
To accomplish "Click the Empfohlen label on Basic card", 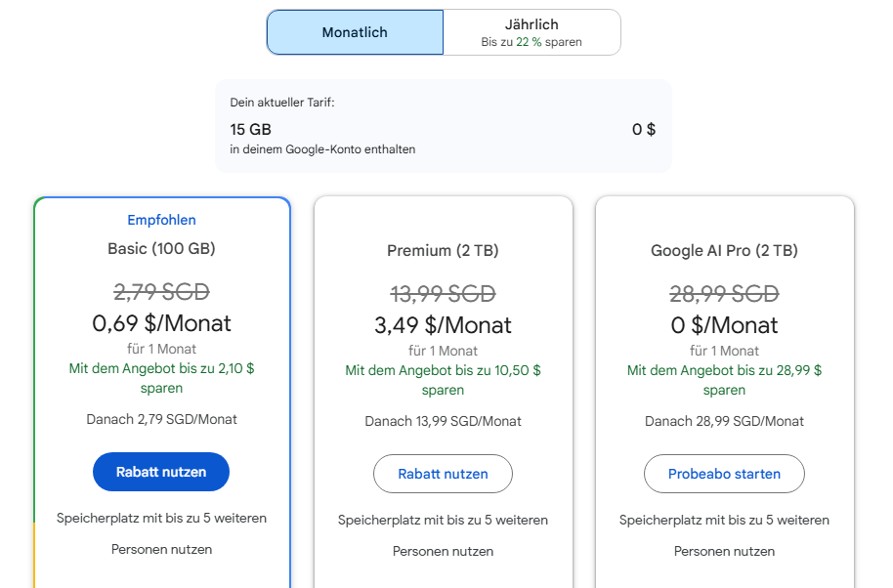I will coord(161,220).
